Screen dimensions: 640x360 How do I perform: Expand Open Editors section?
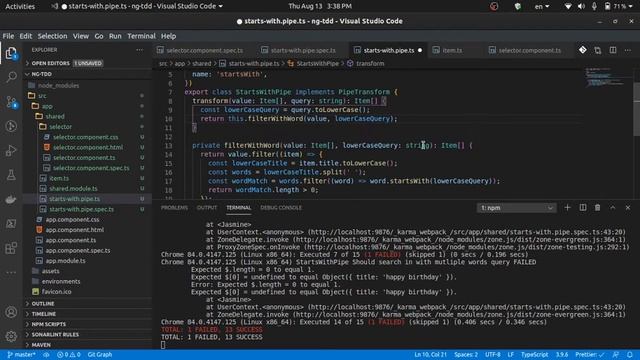[87, 63]
